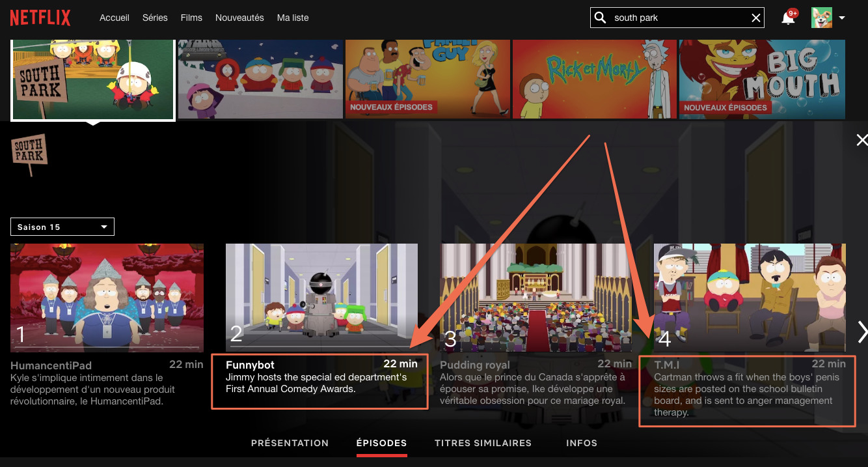Open the Séries menu item
868x467 pixels.
[155, 18]
